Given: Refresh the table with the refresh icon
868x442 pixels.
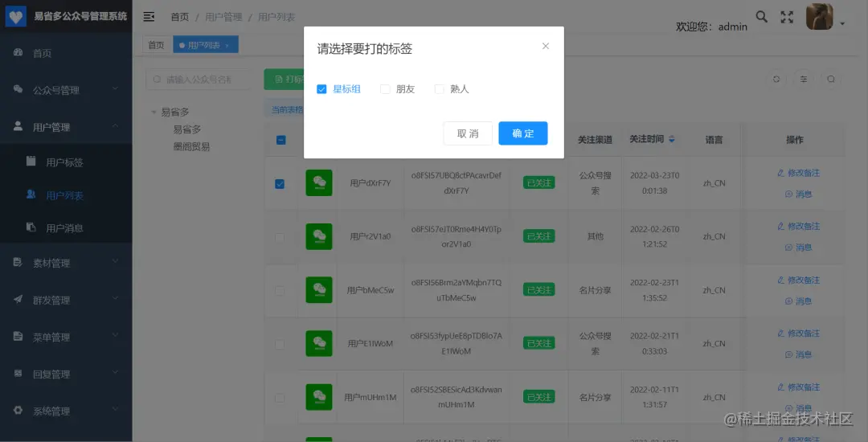Looking at the screenshot, I should [x=776, y=79].
